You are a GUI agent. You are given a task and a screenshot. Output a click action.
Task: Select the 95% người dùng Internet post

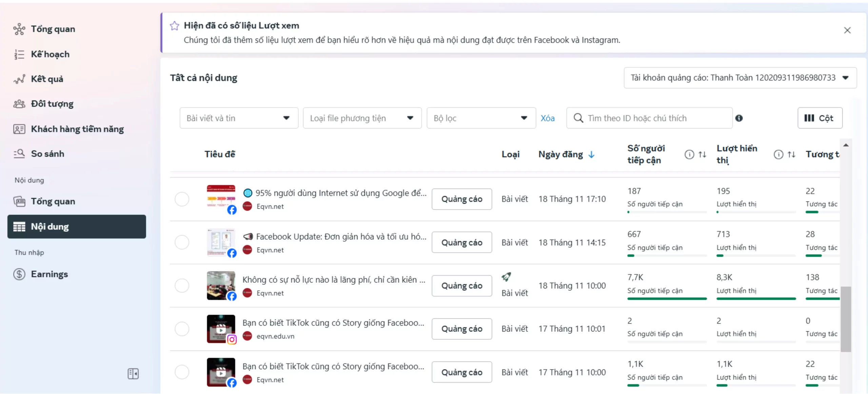[x=182, y=199]
